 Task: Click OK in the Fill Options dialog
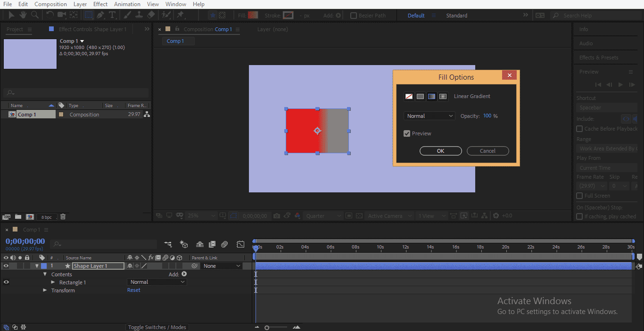pyautogui.click(x=440, y=151)
